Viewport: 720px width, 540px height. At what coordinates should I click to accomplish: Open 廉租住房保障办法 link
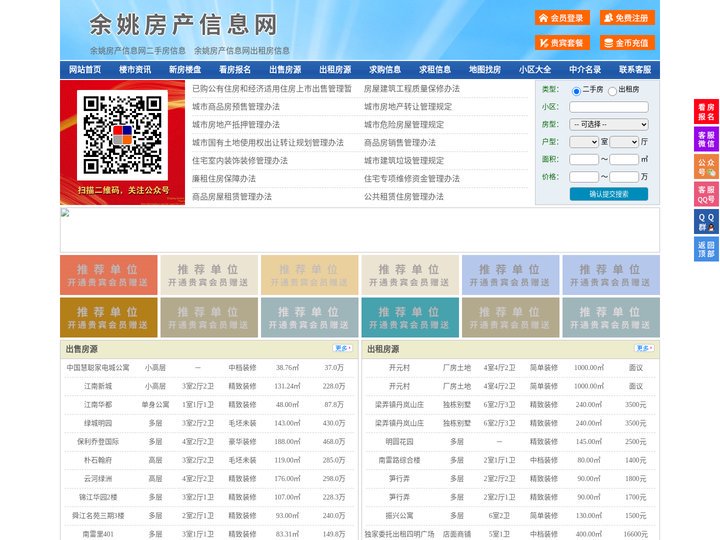(x=224, y=178)
